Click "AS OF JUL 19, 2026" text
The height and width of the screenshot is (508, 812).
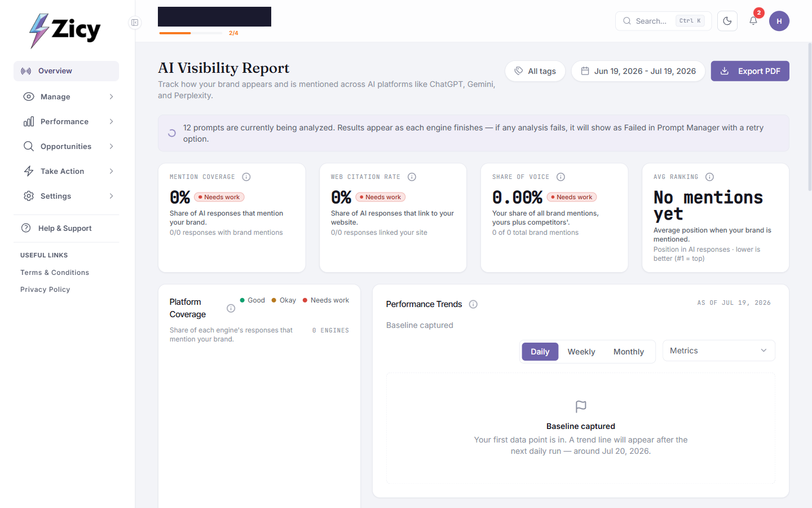point(734,303)
